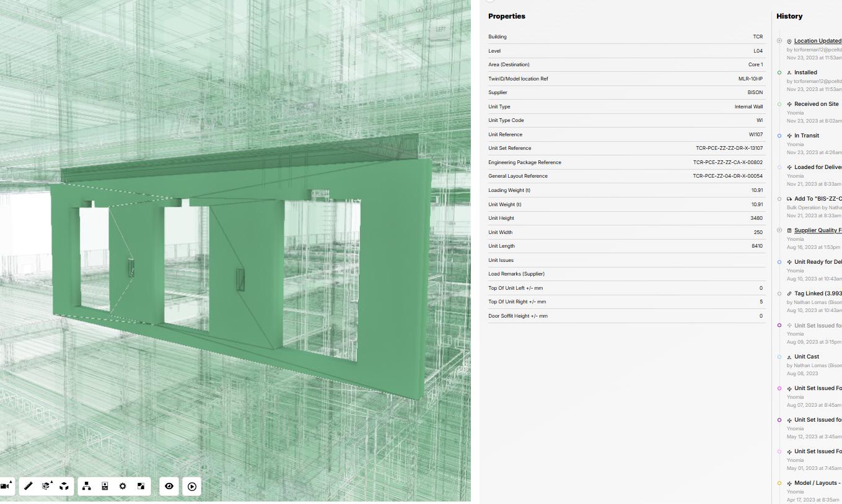Image resolution: width=842 pixels, height=504 pixels.
Task: Click Unit Height value 3480
Action: click(756, 218)
